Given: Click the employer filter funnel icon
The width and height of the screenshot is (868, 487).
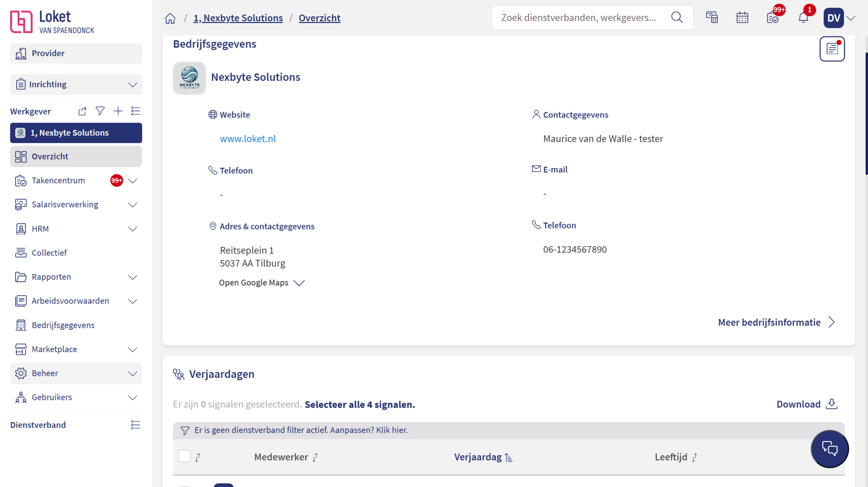Looking at the screenshot, I should click(x=100, y=111).
